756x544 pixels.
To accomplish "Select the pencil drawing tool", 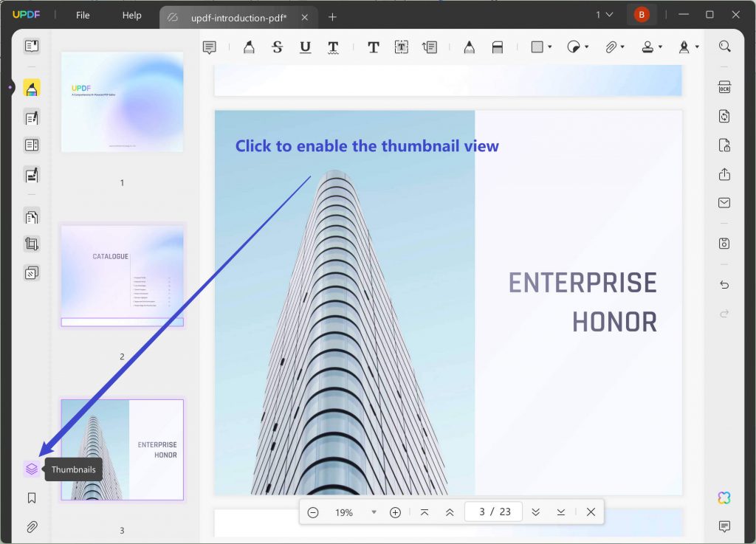I will point(469,47).
